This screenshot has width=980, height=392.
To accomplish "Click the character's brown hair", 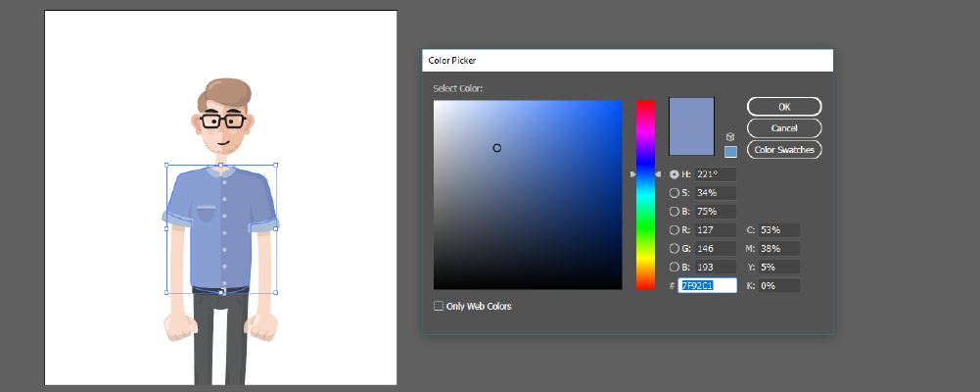I will [x=225, y=95].
